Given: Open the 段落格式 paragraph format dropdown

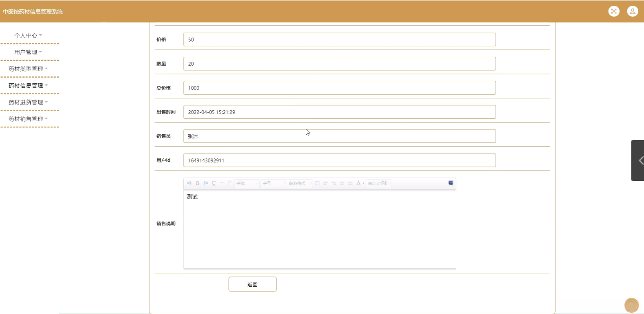Looking at the screenshot, I should [x=300, y=183].
